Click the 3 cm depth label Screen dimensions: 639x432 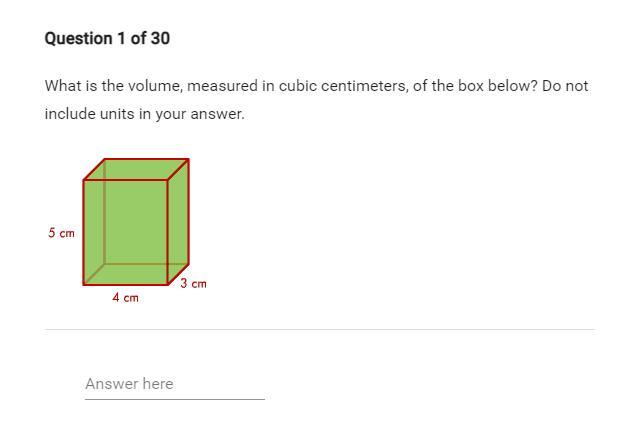pyautogui.click(x=194, y=283)
